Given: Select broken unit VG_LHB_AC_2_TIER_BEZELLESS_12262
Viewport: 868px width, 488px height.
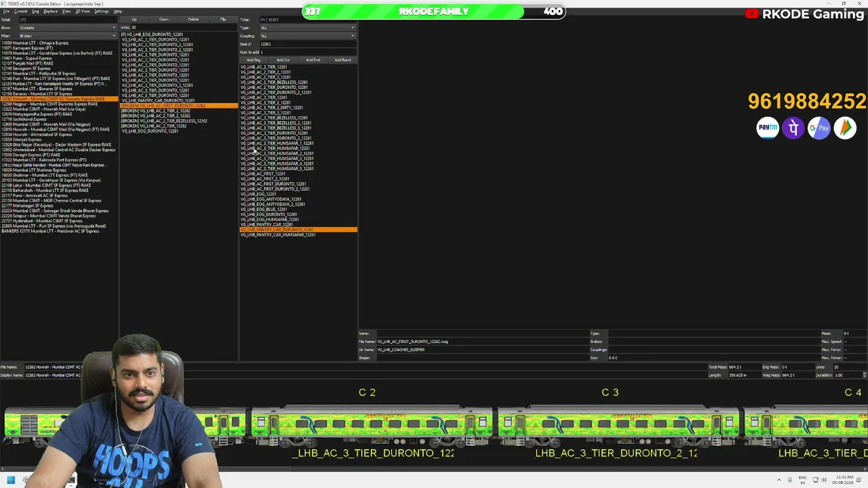Looking at the screenshot, I should (x=179, y=121).
